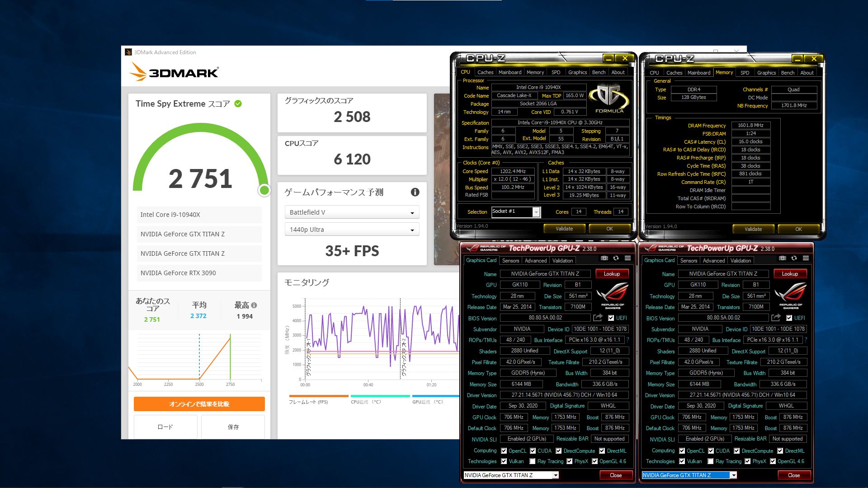Switch to Caches tab in left CPU-Z

coord(485,72)
